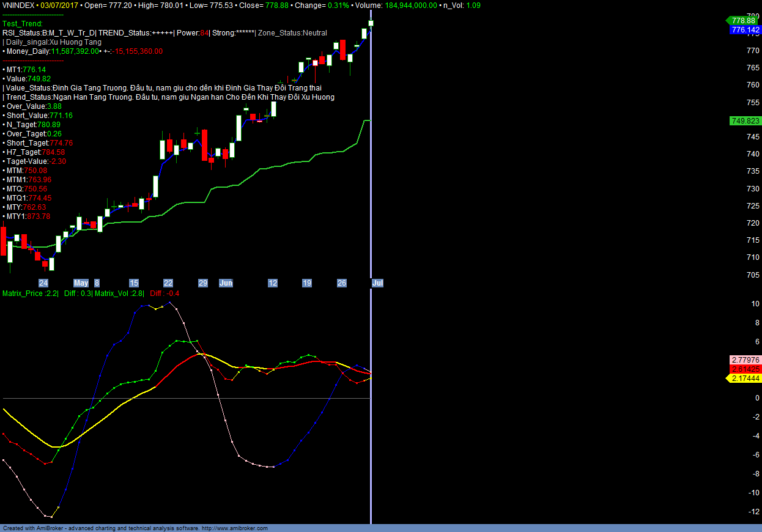Click the red 2.61425 indicator label
Viewport: 762px width, 532px height.
click(x=745, y=369)
